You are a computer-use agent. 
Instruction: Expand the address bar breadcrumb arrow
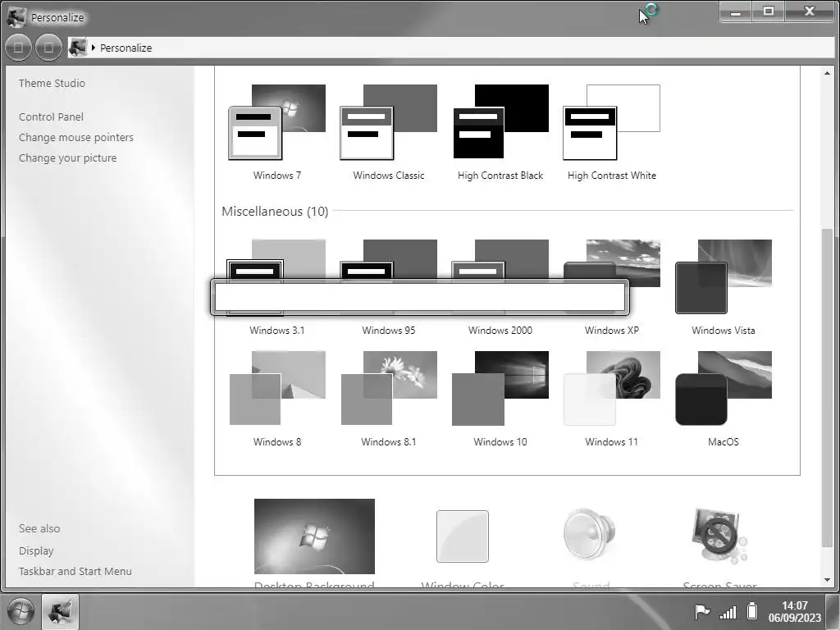coord(94,48)
